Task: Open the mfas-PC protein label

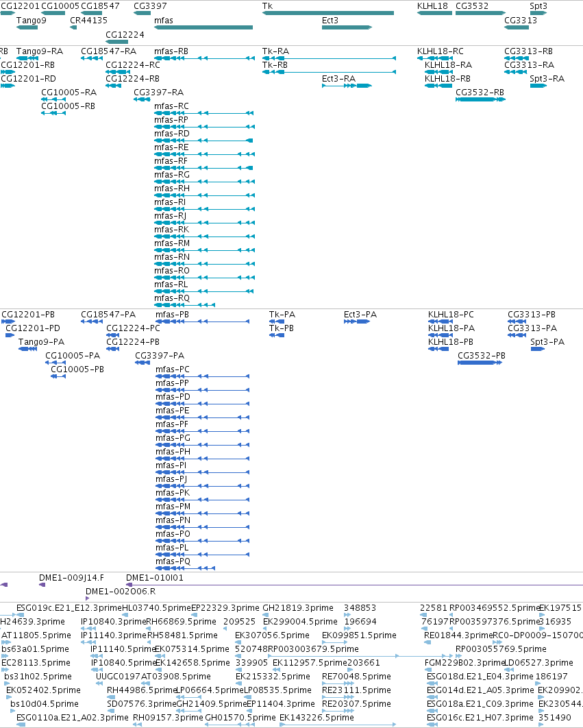Action: tap(173, 369)
